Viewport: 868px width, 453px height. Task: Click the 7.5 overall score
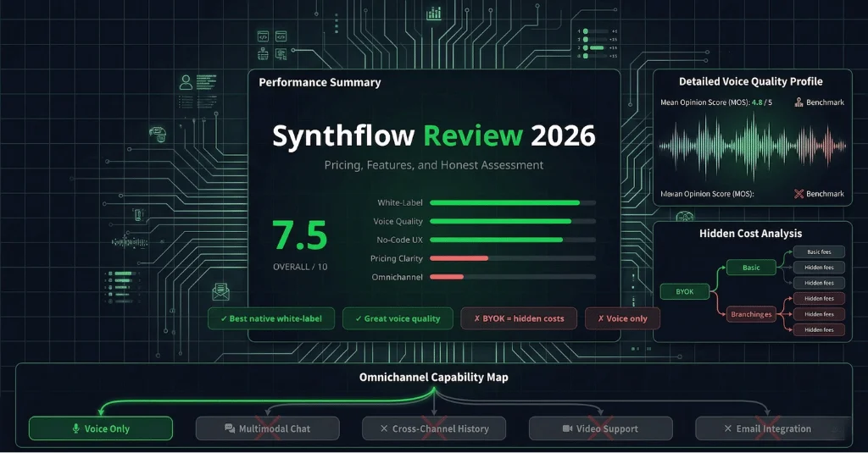pos(300,235)
